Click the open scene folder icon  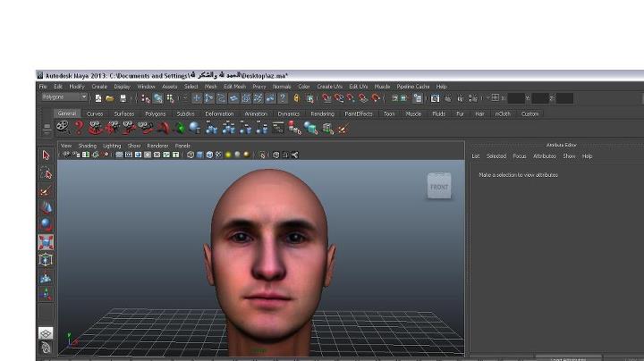[109, 98]
